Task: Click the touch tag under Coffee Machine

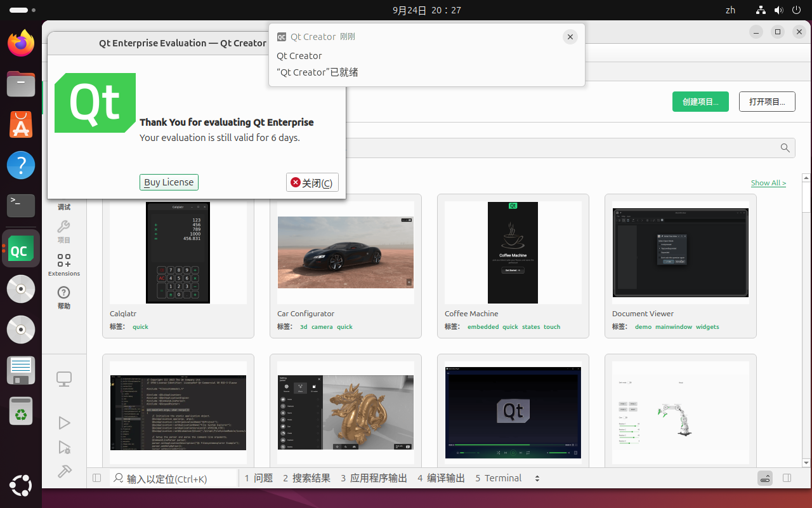Action: point(552,327)
